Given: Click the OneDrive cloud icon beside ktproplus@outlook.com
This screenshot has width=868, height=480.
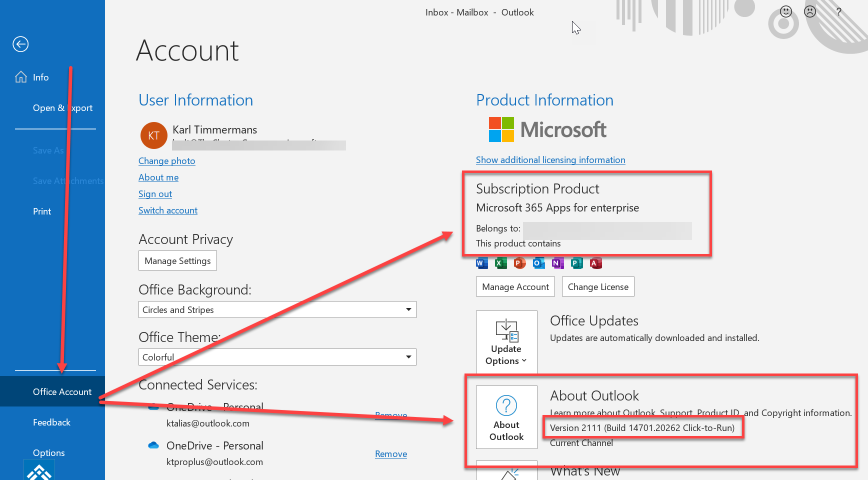Looking at the screenshot, I should click(x=153, y=445).
